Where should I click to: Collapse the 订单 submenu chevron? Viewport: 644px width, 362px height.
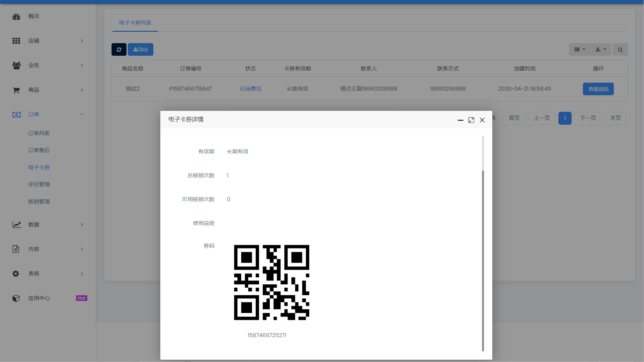click(x=82, y=114)
